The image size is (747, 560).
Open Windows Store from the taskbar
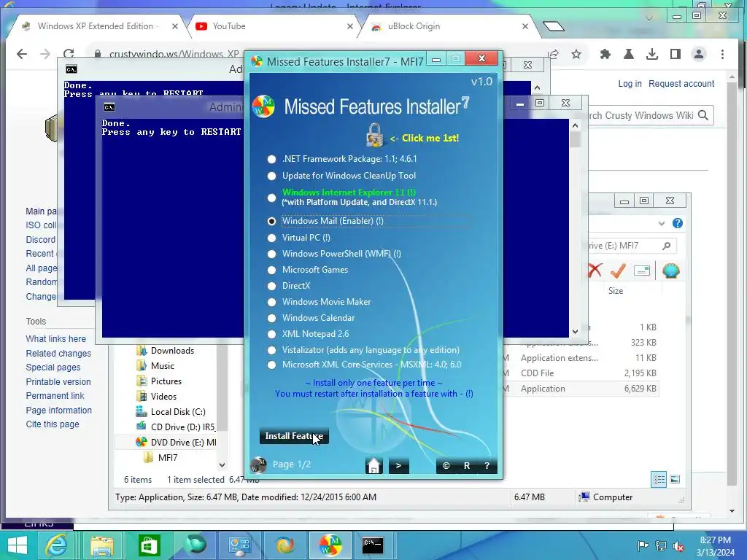(x=149, y=545)
